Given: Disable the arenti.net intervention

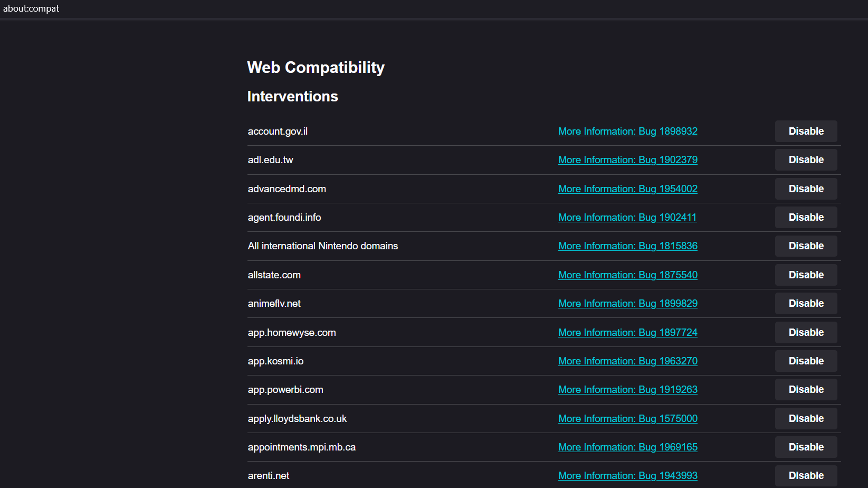Looking at the screenshot, I should pyautogui.click(x=806, y=475).
